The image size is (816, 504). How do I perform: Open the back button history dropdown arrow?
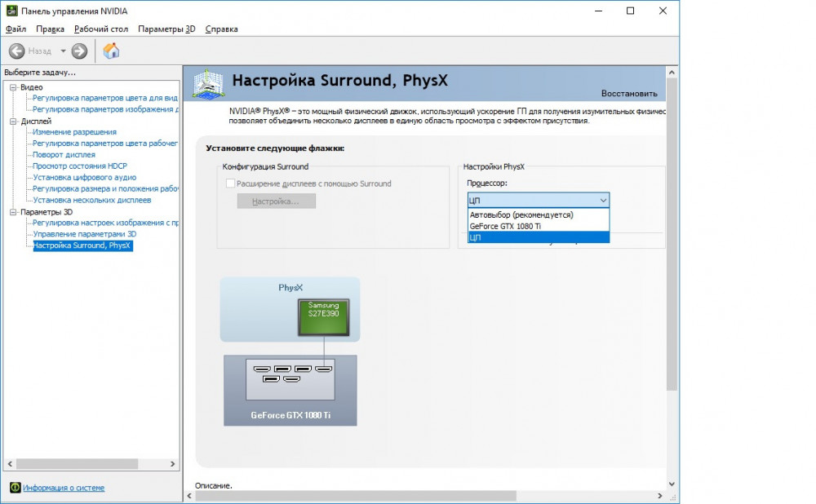click(63, 51)
